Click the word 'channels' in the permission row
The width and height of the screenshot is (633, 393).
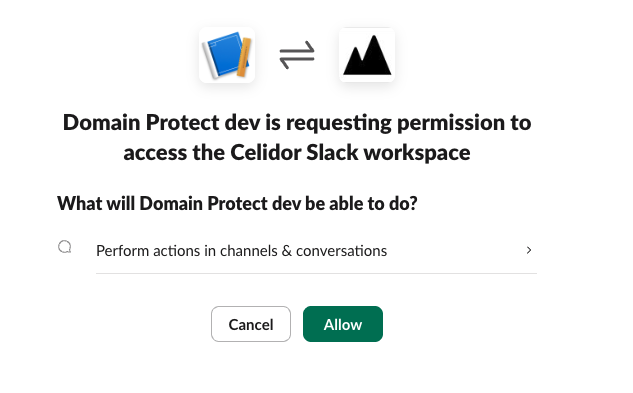249,251
